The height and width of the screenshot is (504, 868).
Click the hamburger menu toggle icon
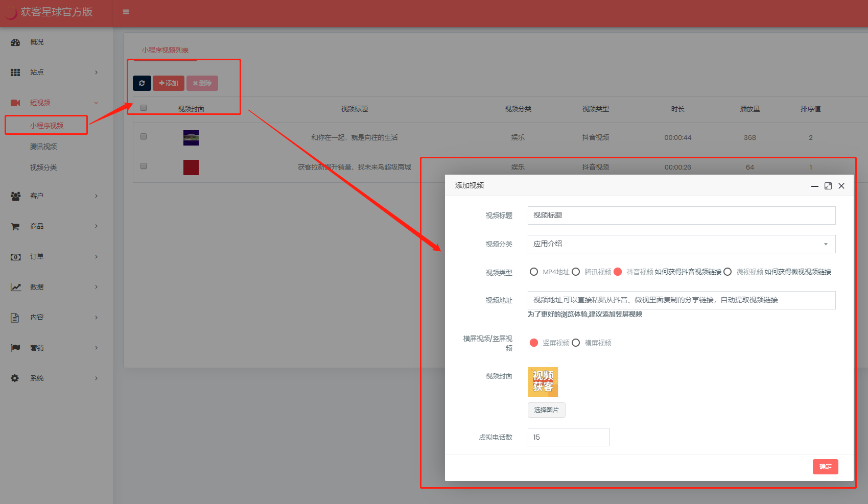pos(126,12)
